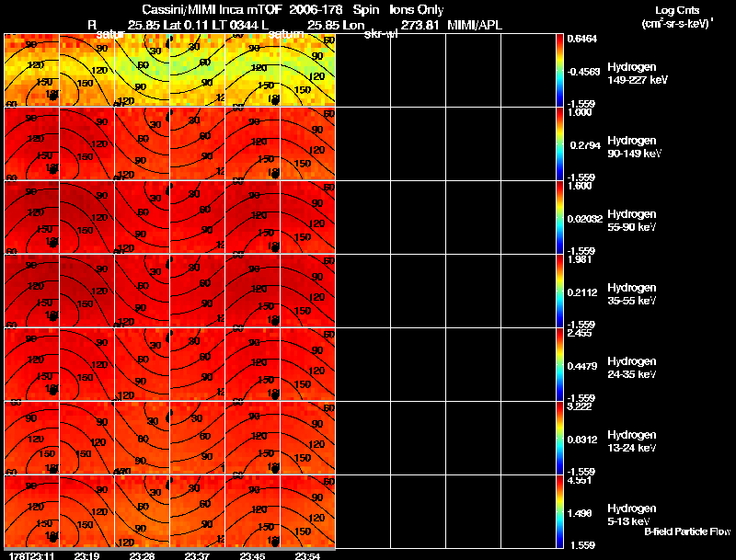Click the 'MIMI/APL' header text
The height and width of the screenshot is (560, 736).
[475, 25]
